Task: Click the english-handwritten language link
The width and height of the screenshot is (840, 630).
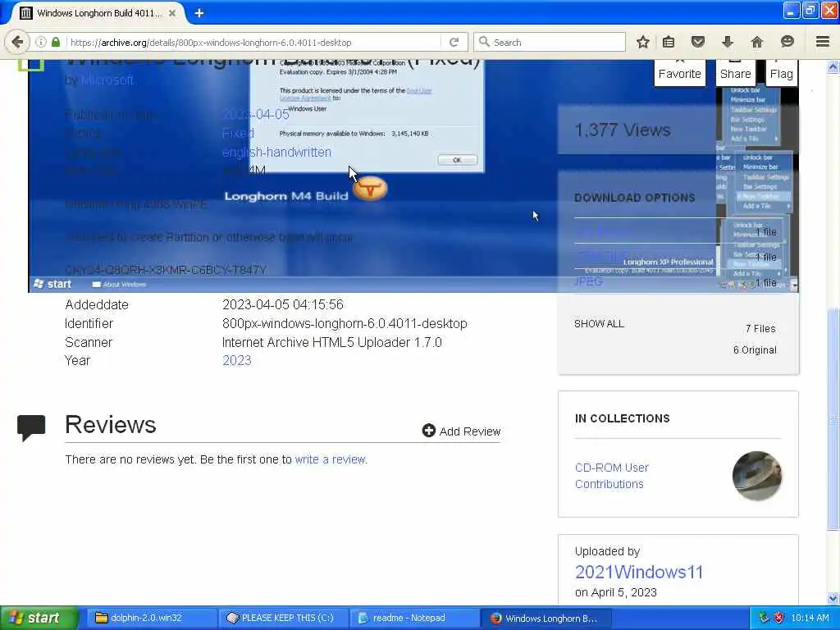Action: tap(276, 152)
